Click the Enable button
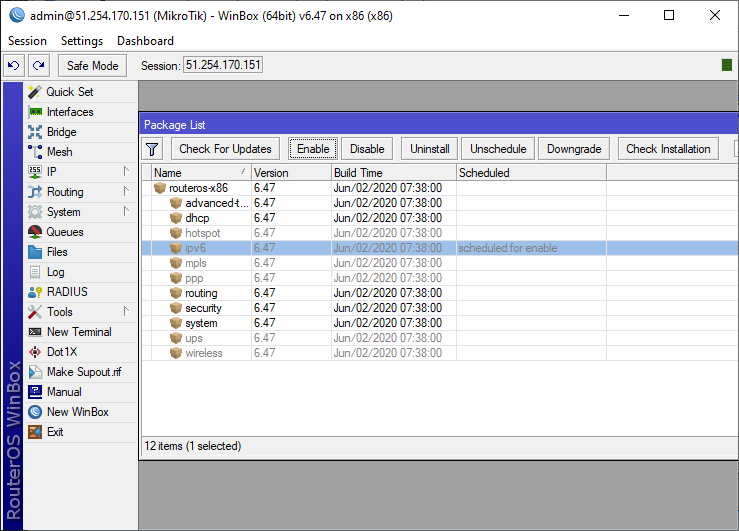739x531 pixels. (313, 149)
